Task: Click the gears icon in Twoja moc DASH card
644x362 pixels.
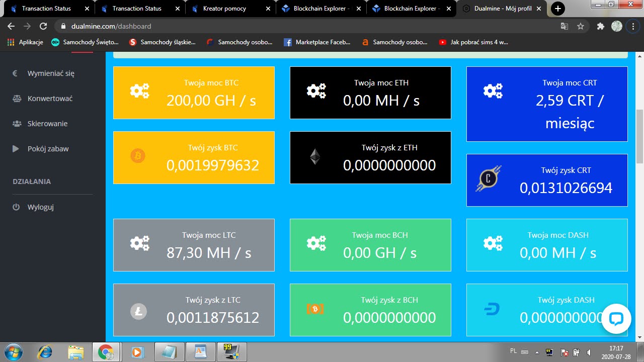Action: [x=493, y=243]
